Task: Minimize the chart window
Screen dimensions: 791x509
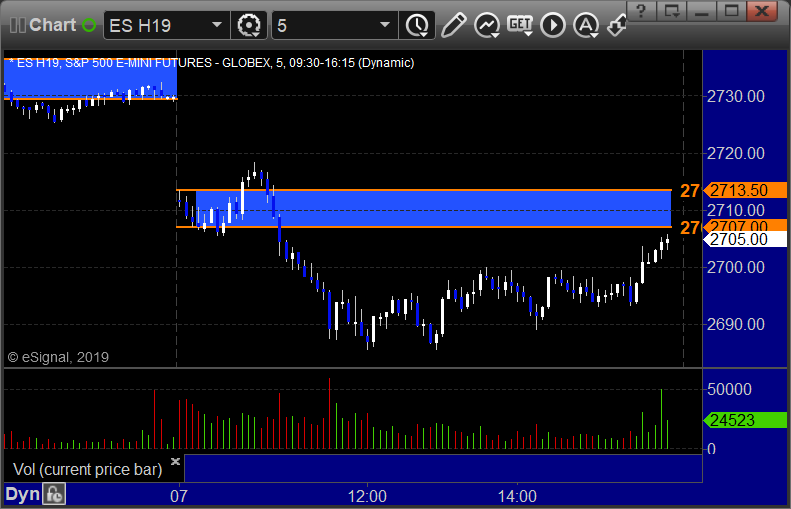Action: pos(702,11)
